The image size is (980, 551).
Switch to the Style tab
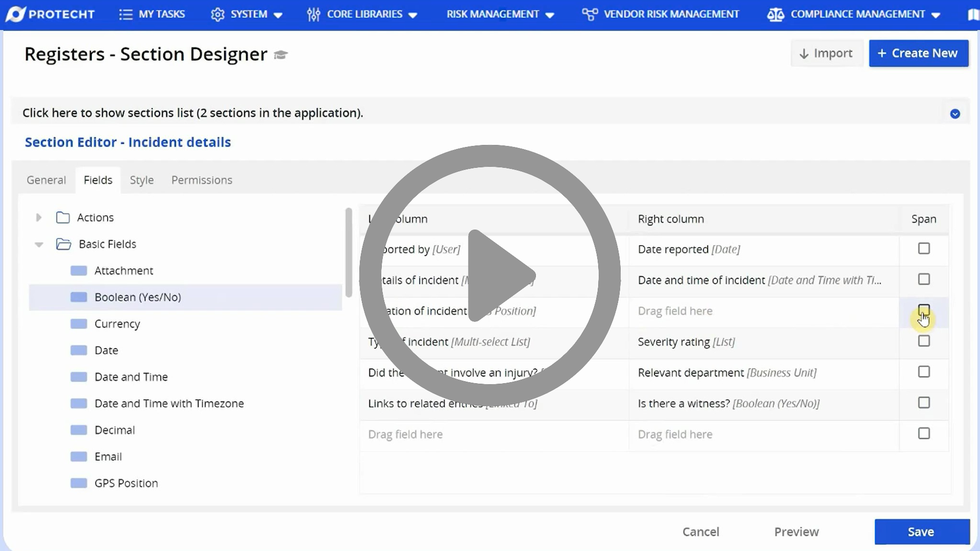(141, 180)
